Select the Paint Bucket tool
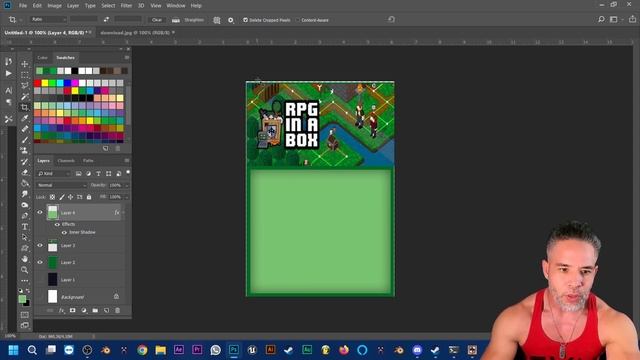 (24, 183)
